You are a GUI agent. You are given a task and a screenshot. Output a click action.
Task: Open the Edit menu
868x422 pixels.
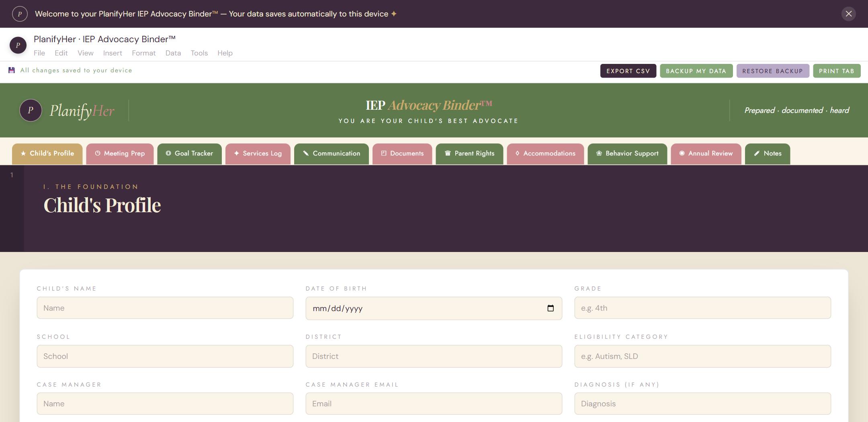61,53
